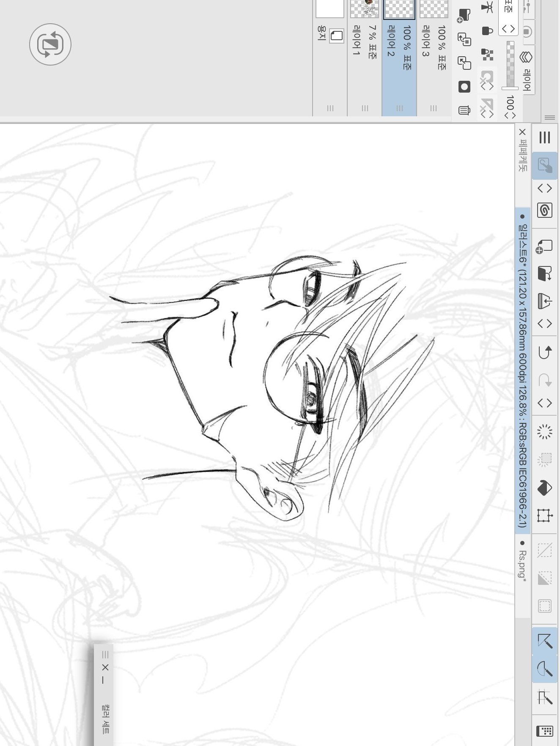Click the 컬러 세트 palette title
The image size is (560, 746).
point(105,719)
